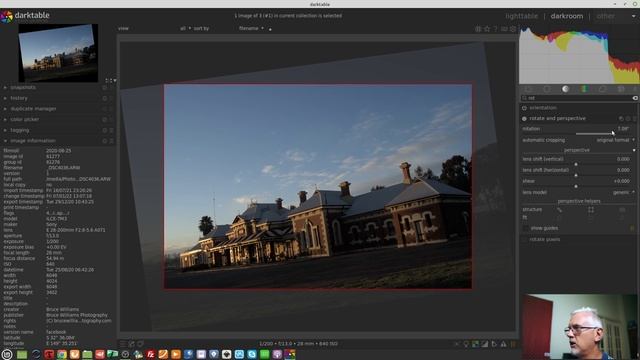The image size is (640, 360).
Task: Select the color module group tab
Action: [x=584, y=89]
